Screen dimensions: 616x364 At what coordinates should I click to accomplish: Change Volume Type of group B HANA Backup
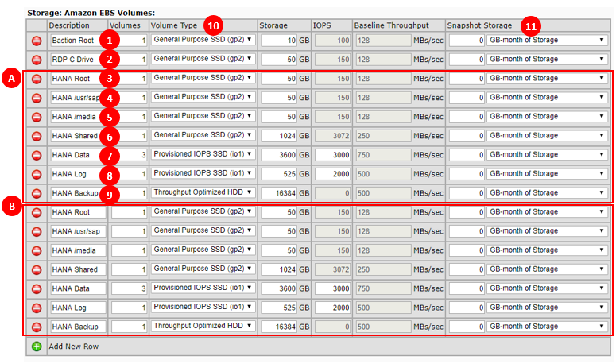(x=203, y=326)
